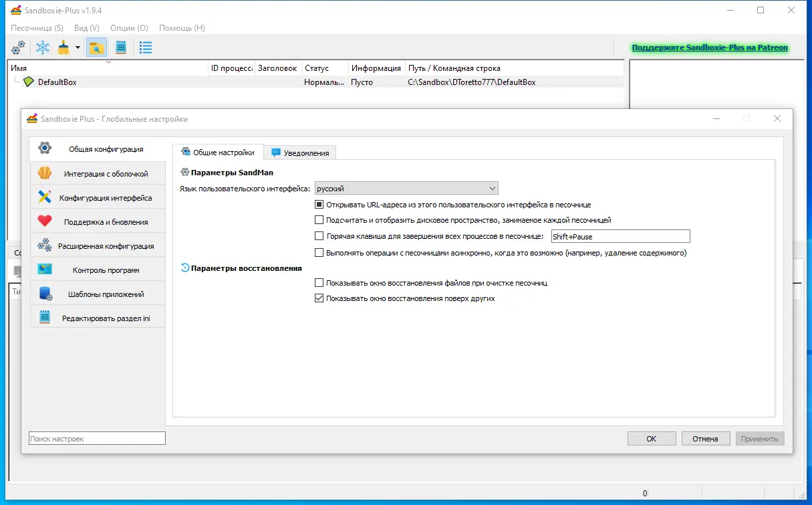Click the ID процесса column header
Screen dimensions: 812x505
(x=231, y=68)
